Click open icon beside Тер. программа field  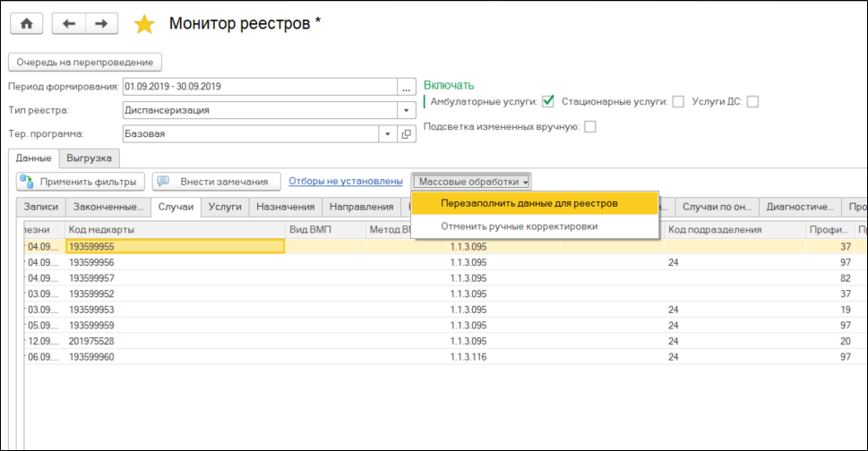(406, 134)
